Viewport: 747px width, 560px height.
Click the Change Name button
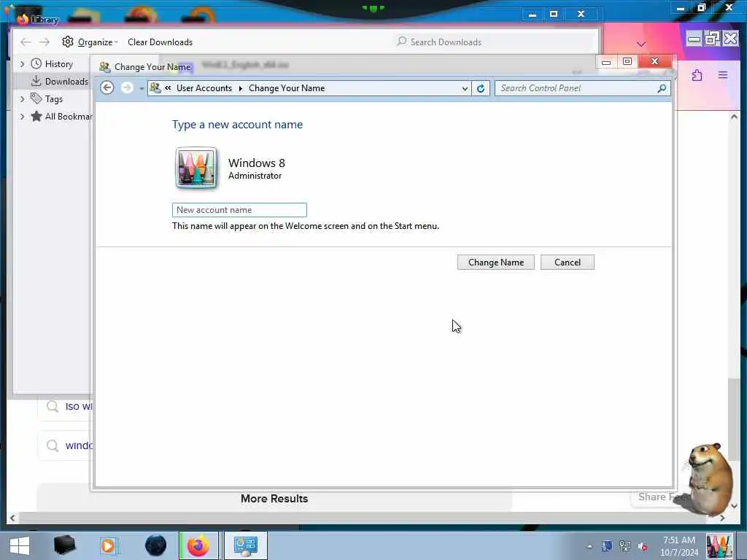point(495,262)
